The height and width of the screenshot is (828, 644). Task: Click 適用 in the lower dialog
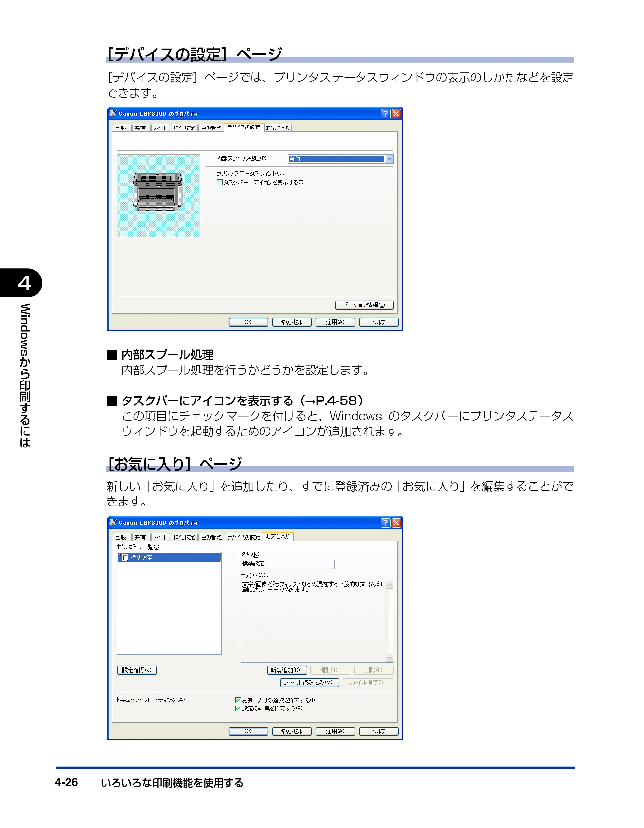point(335,731)
